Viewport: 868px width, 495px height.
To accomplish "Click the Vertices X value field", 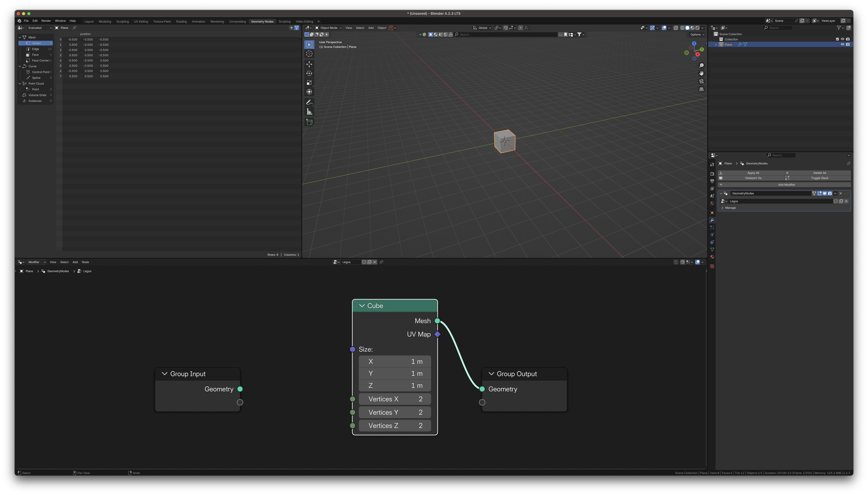I will [x=395, y=399].
